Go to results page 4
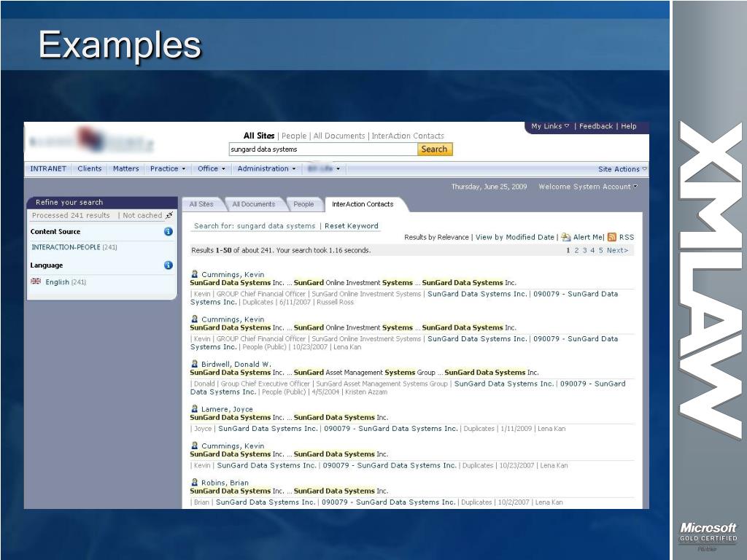 592,251
